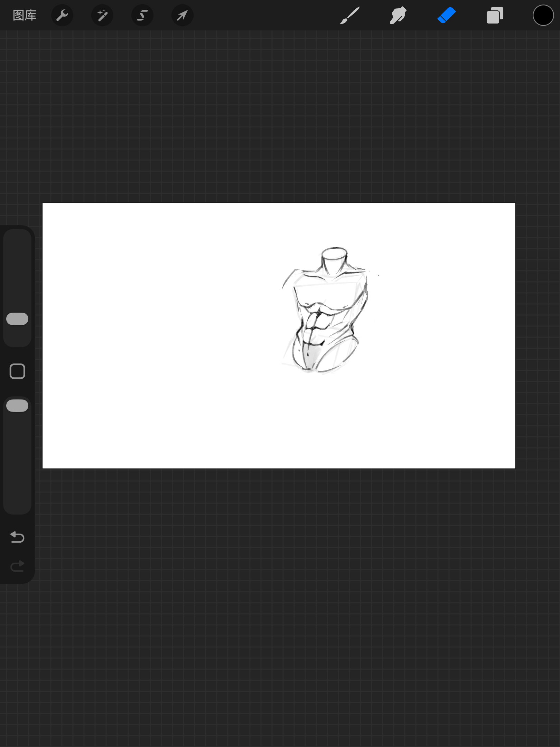Image resolution: width=560 pixels, height=747 pixels.
Task: Undo the last stroke
Action: (17, 537)
